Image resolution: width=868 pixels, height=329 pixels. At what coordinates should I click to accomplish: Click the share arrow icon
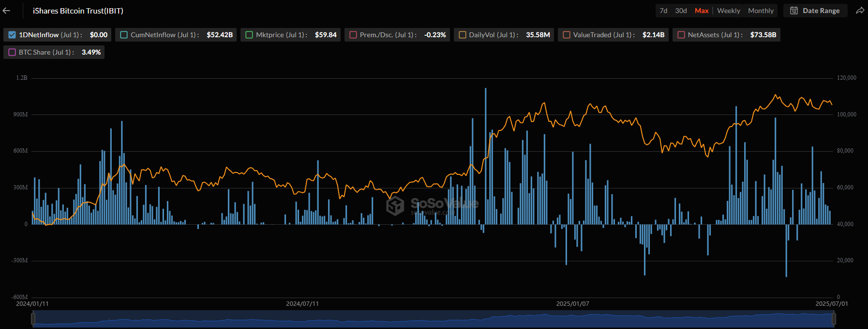pos(860,11)
